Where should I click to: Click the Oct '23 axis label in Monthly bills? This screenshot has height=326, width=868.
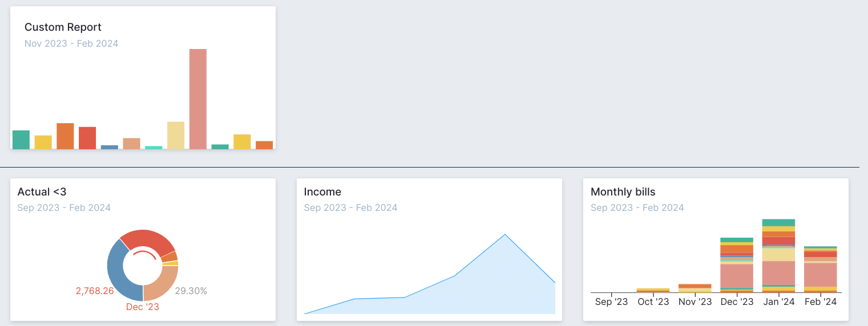click(653, 302)
